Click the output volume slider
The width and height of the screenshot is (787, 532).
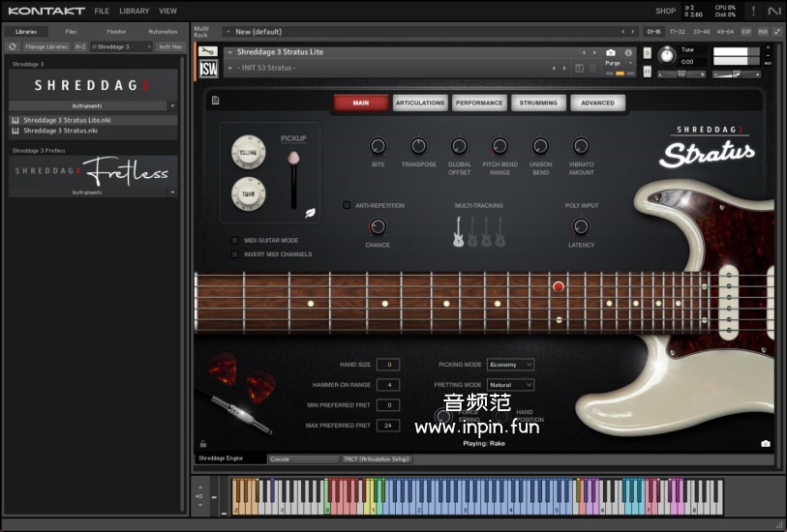tap(736, 74)
